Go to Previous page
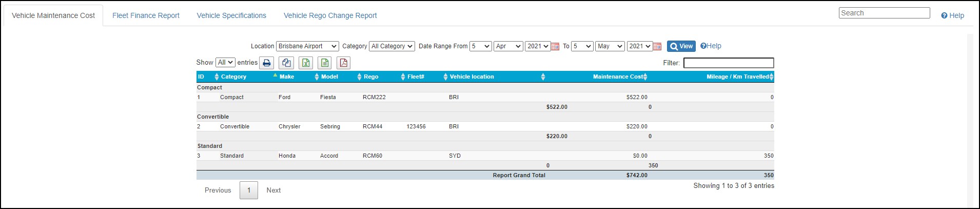The width and height of the screenshot is (980, 209). [218, 190]
